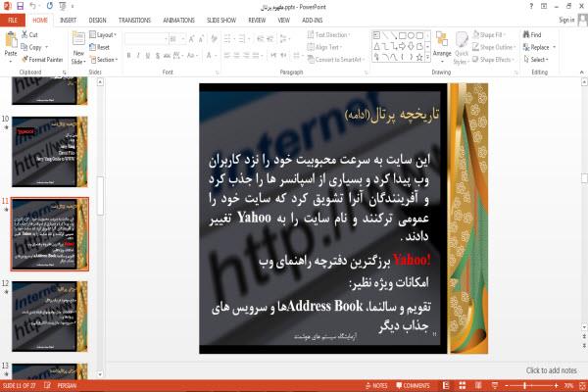Open Align Text dropdown

click(324, 47)
